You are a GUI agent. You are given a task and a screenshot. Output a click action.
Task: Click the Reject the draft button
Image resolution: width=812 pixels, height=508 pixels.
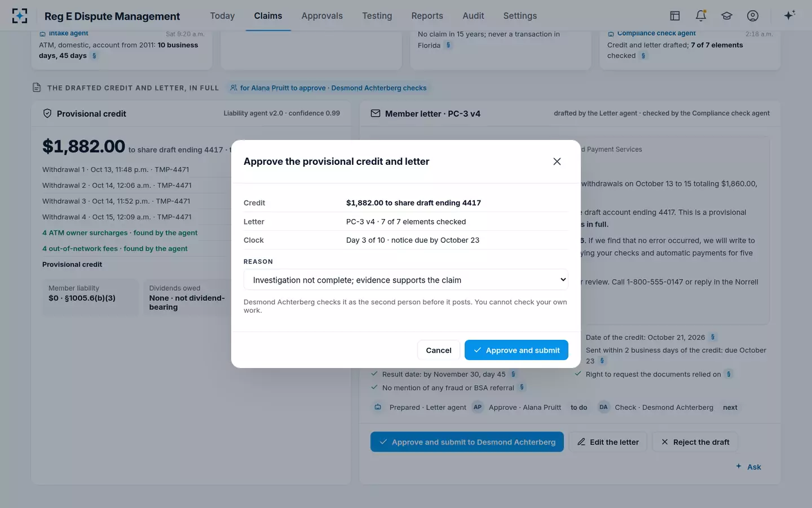695,442
